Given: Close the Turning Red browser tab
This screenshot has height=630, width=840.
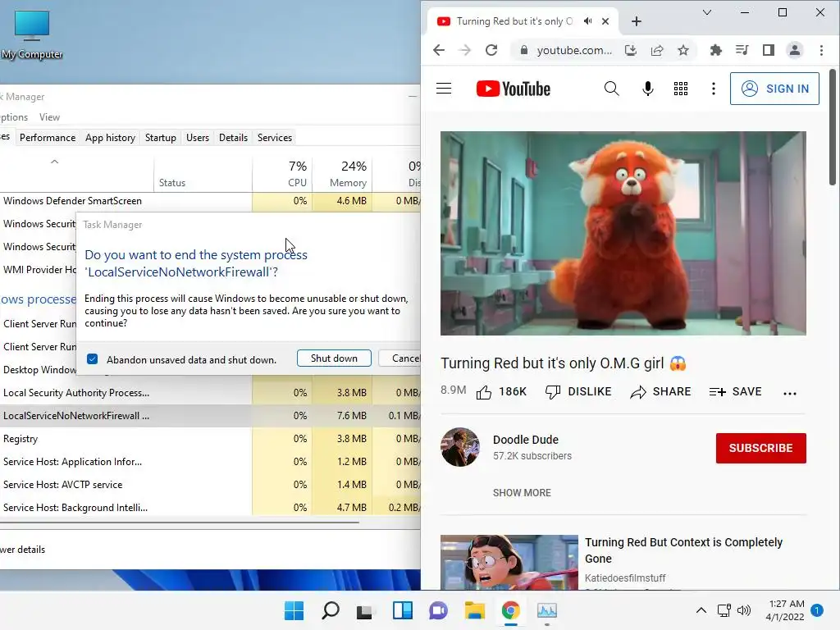Looking at the screenshot, I should click(x=605, y=21).
